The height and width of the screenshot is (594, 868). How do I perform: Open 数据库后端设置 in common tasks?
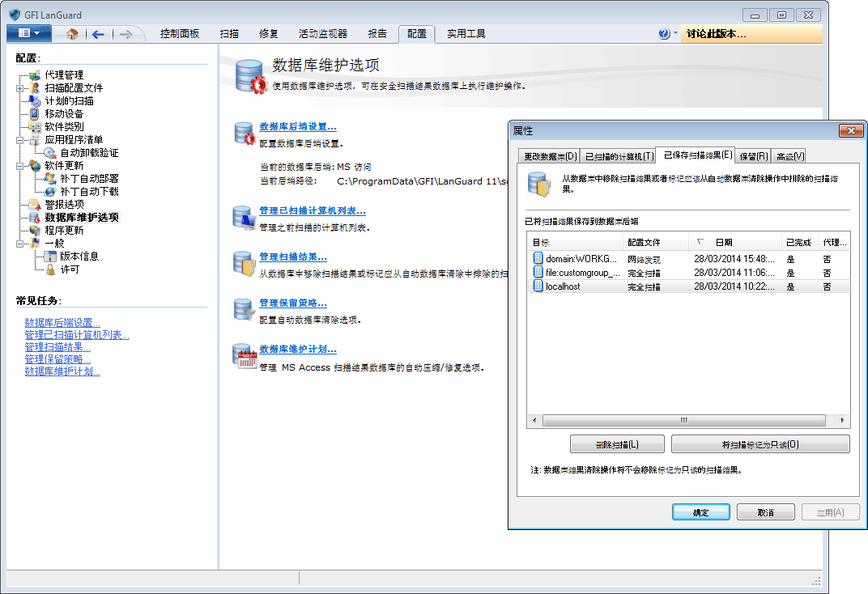(x=62, y=323)
